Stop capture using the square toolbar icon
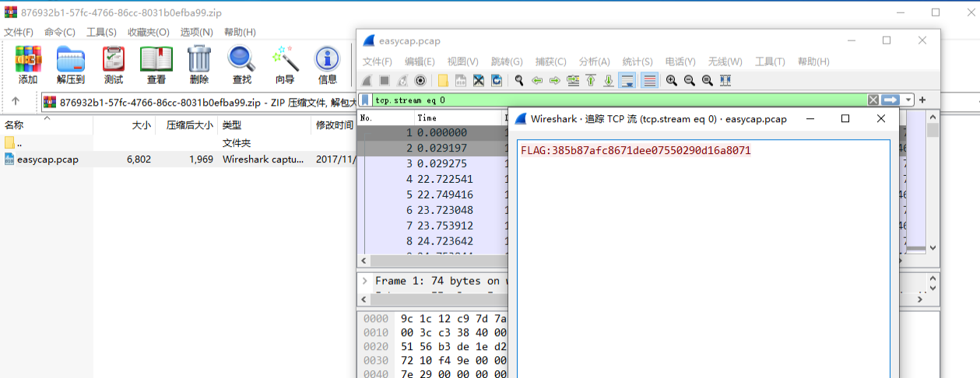This screenshot has width=980, height=378. point(385,80)
